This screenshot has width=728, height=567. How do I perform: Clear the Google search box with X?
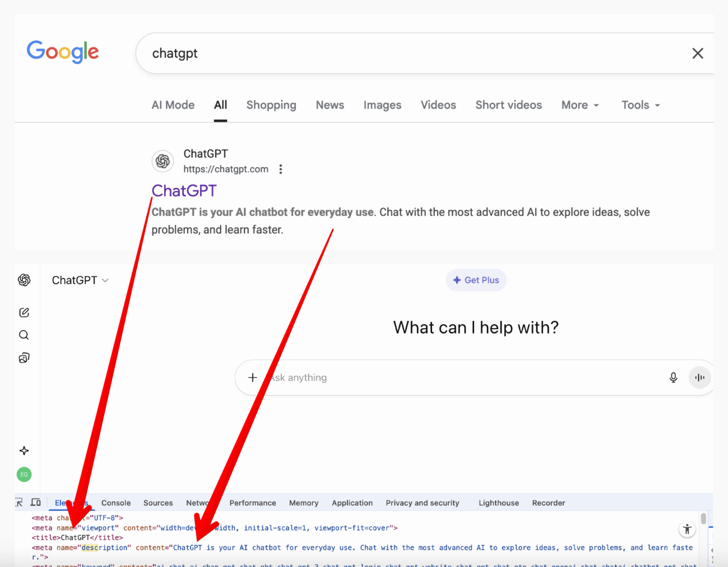point(697,54)
